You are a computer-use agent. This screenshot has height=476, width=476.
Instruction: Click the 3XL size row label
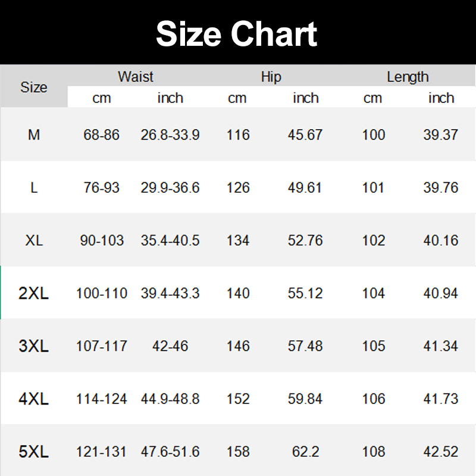[34, 346]
